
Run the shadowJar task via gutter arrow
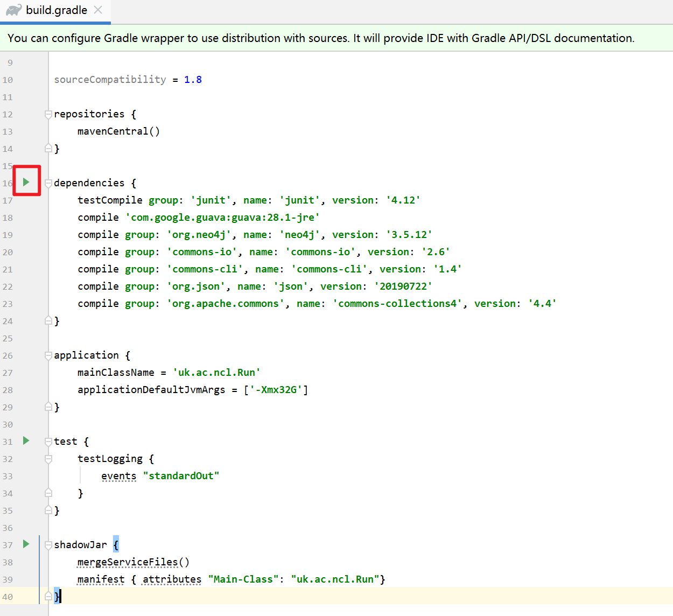pyautogui.click(x=26, y=544)
